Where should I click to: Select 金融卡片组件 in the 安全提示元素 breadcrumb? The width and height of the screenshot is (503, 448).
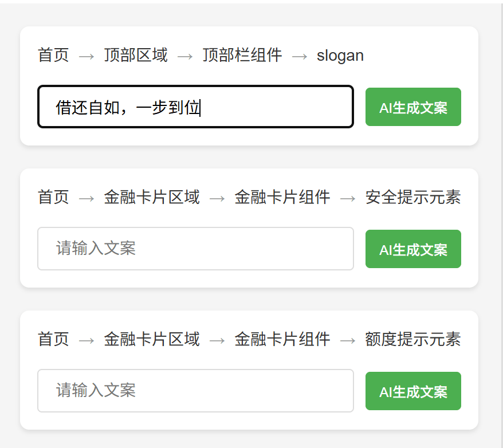[282, 198]
